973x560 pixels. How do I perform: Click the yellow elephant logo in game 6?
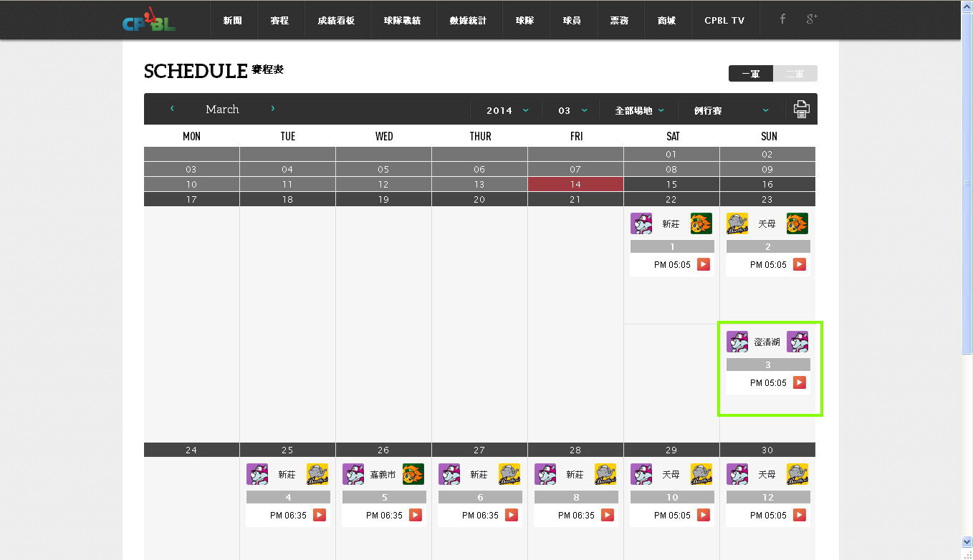click(509, 474)
